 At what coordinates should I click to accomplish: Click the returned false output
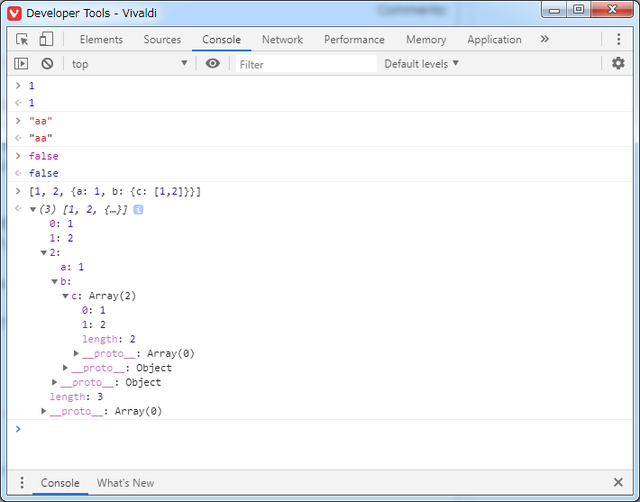point(44,173)
